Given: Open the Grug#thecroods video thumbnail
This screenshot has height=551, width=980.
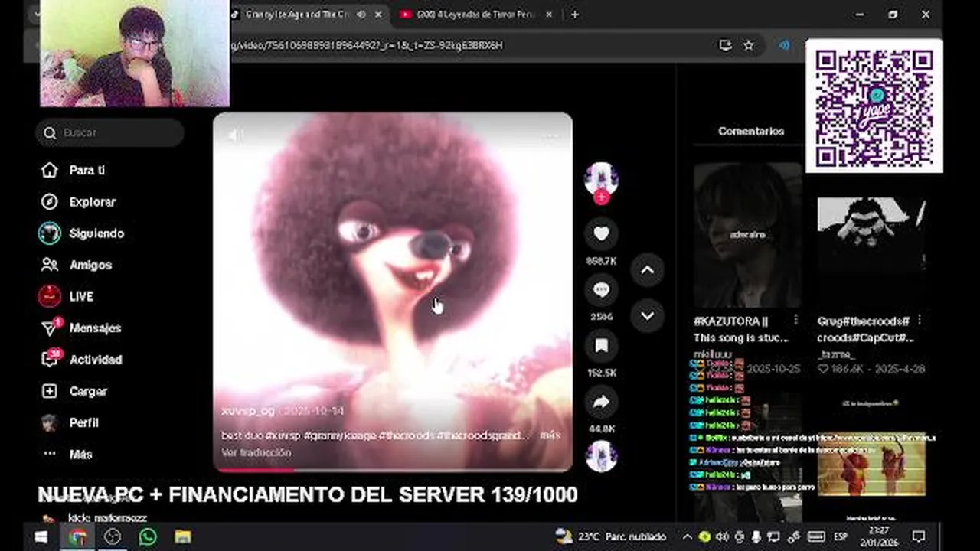Looking at the screenshot, I should (x=871, y=234).
